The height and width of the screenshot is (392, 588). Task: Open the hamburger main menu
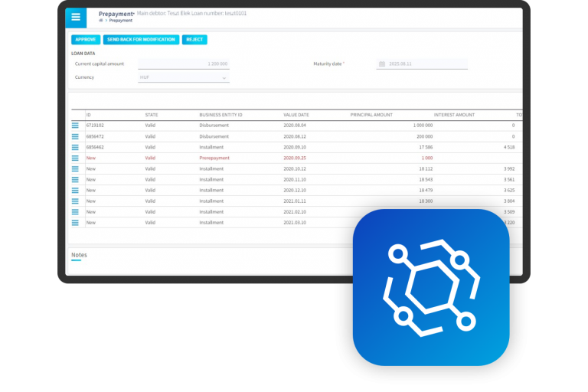76,17
